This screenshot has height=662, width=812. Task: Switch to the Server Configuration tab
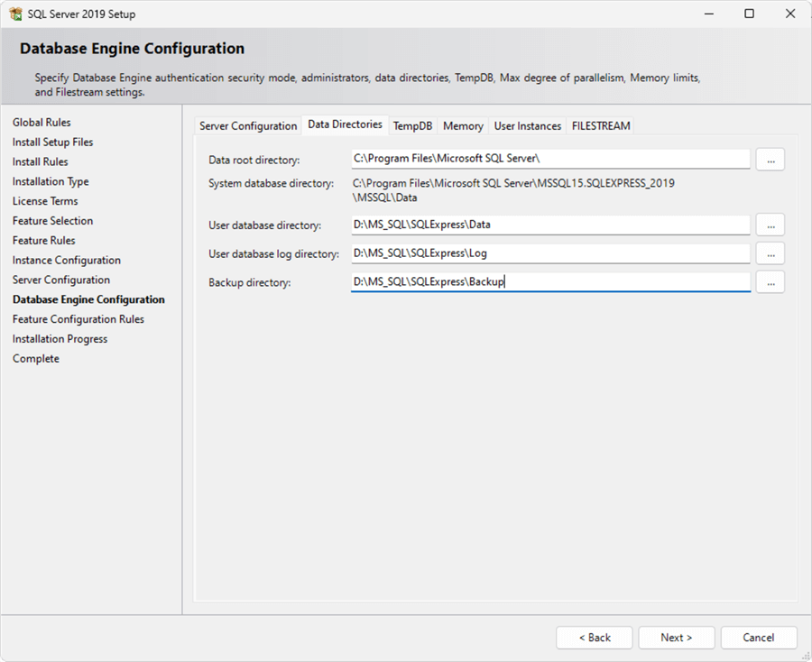click(x=248, y=125)
